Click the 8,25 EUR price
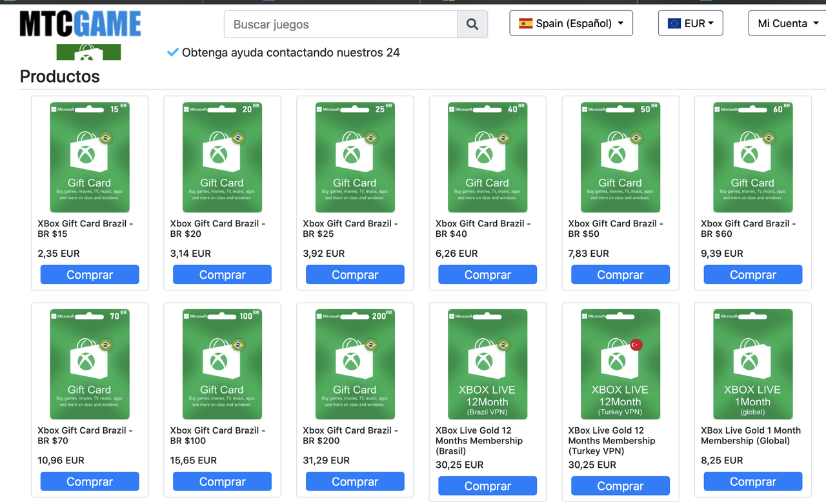The height and width of the screenshot is (504, 826). click(x=722, y=461)
